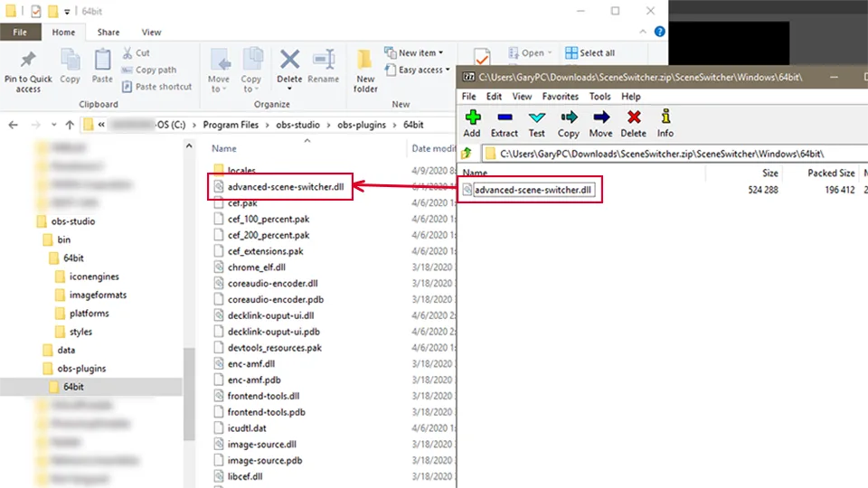Create New folder from ribbon
The width and height of the screenshot is (868, 488).
pos(365,70)
